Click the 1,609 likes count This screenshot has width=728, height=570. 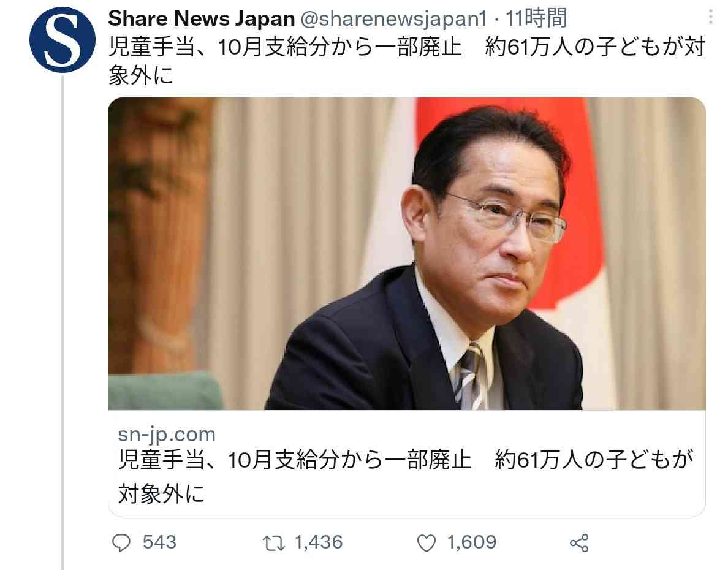(471, 542)
